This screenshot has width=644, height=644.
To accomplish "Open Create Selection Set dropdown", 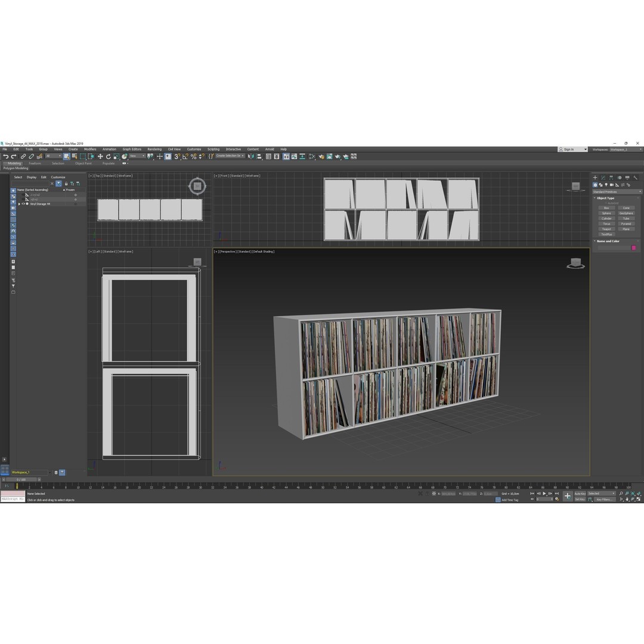I will click(230, 156).
